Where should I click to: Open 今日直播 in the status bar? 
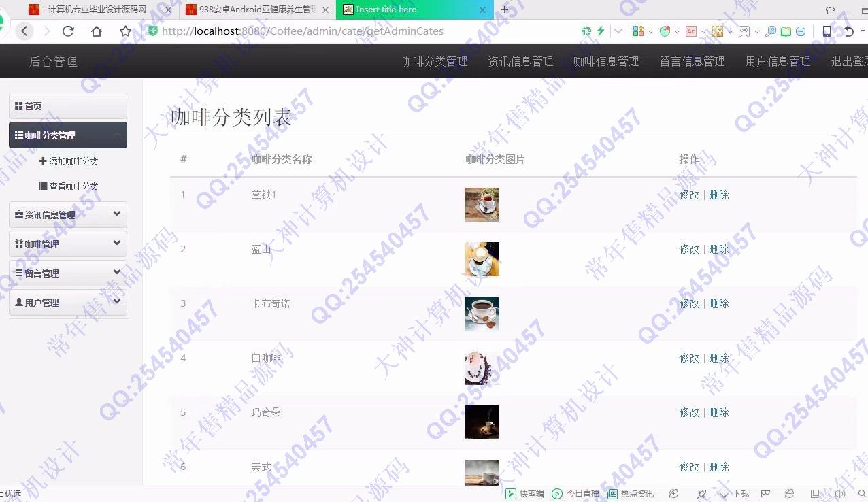(575, 494)
